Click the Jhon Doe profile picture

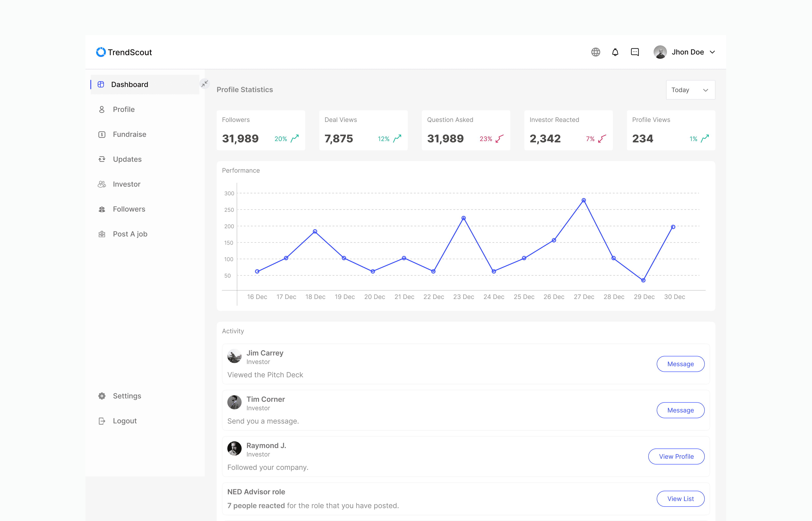[x=660, y=52]
